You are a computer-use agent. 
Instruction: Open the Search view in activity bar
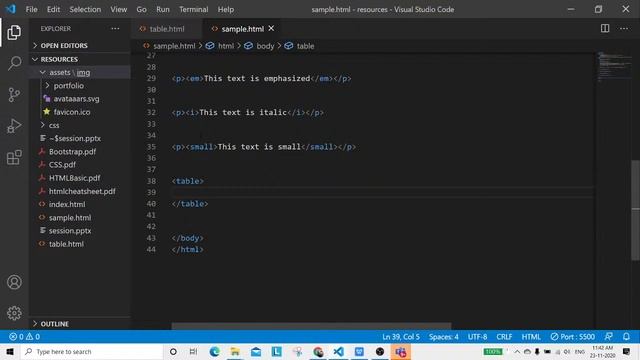(14, 63)
